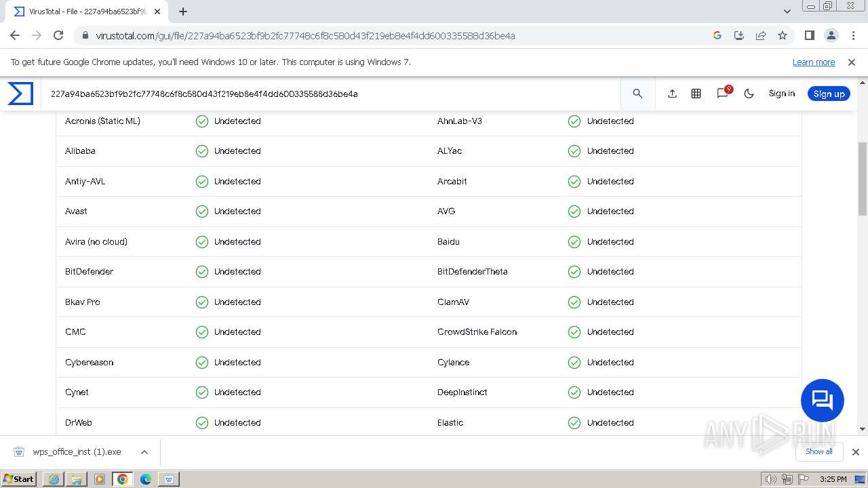868x488 pixels.
Task: Click the DeepInstinct engine name
Action: pos(462,392)
